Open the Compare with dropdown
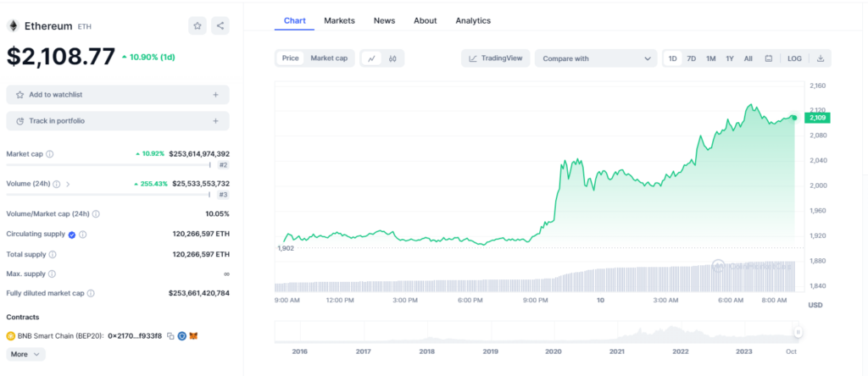The height and width of the screenshot is (376, 868). pos(596,58)
